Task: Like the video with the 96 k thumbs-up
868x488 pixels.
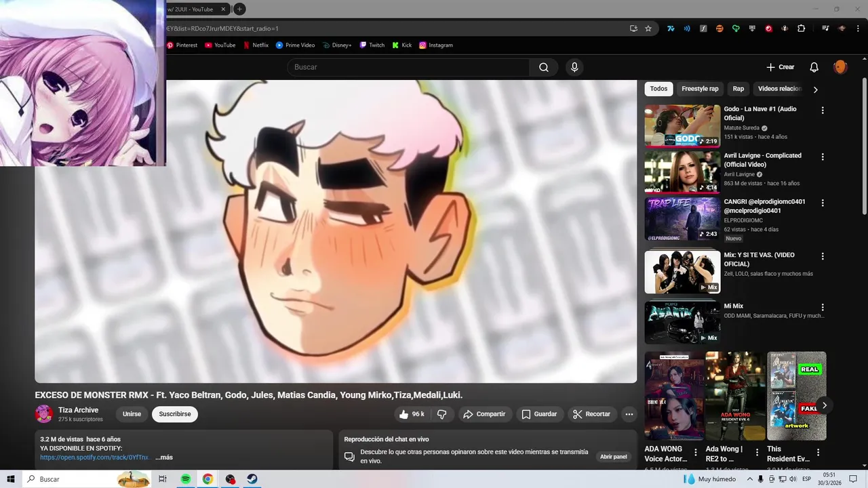Action: tap(412, 414)
